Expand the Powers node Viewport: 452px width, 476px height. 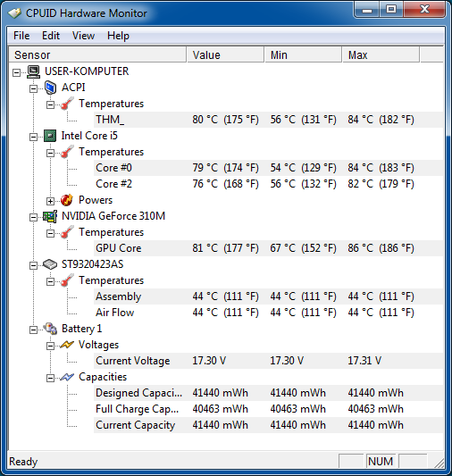[50, 201]
